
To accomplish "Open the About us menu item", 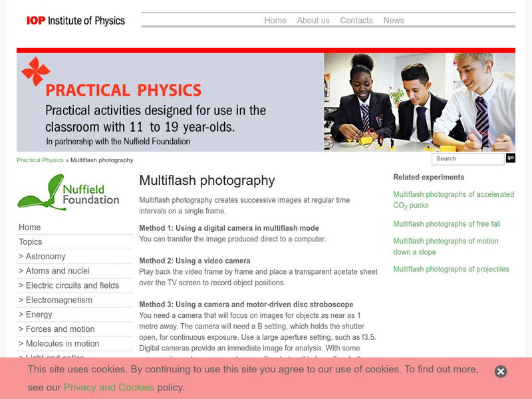I will (x=313, y=21).
